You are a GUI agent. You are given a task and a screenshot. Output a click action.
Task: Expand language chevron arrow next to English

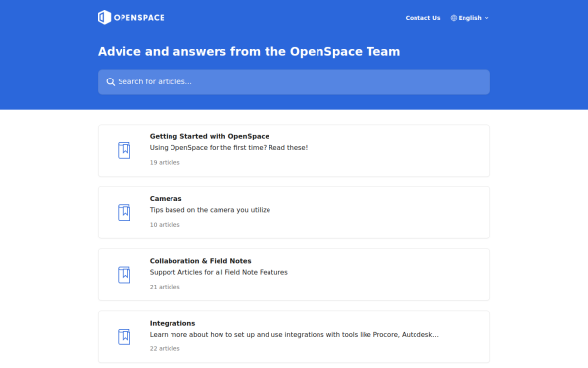(486, 18)
